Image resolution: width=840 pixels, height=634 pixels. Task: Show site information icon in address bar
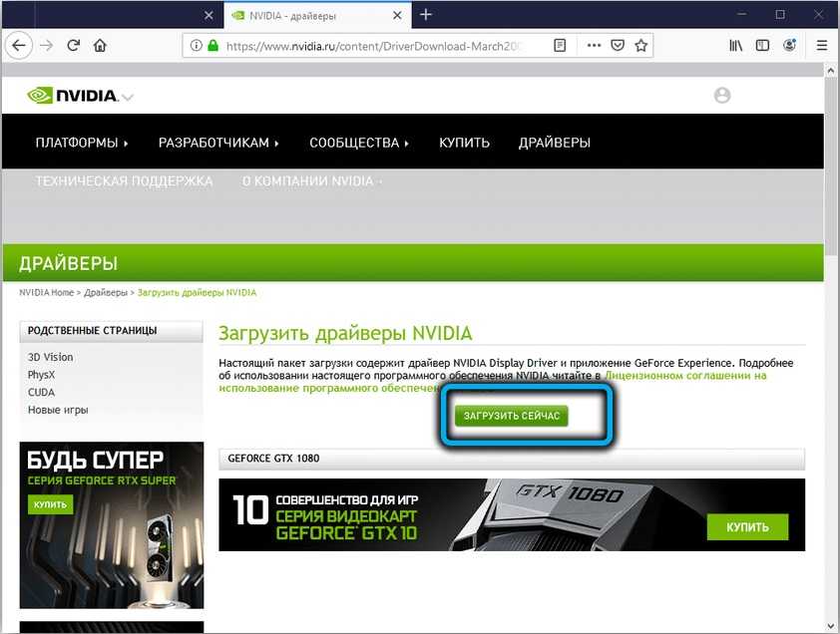pos(197,46)
